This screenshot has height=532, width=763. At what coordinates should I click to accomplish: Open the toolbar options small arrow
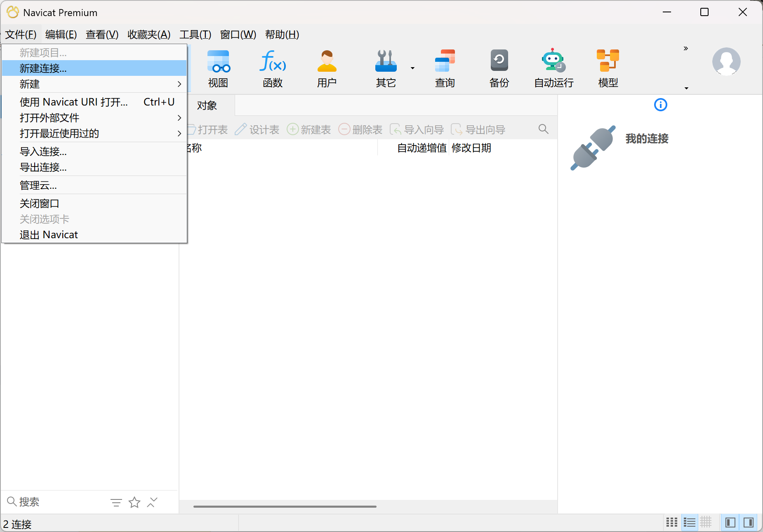(686, 88)
